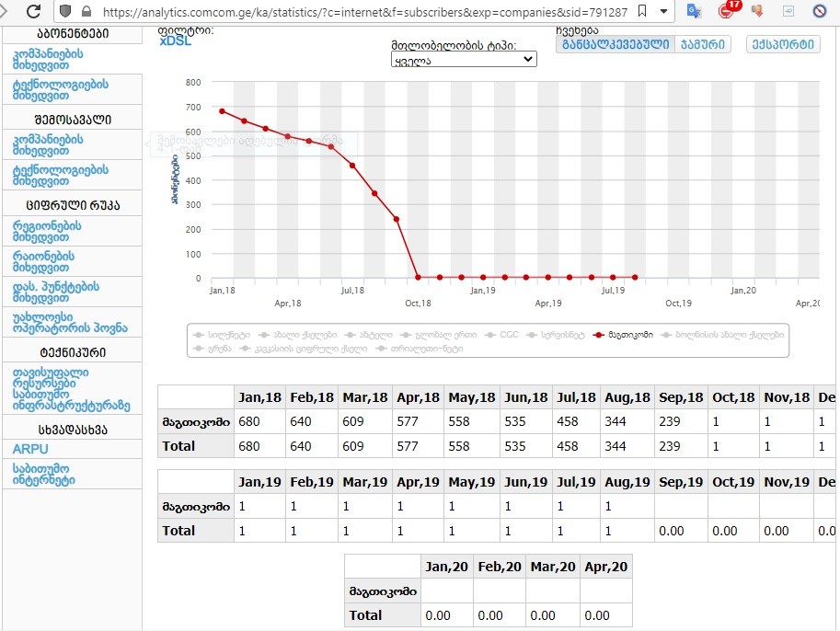Click the ექსპორტი export button

(782, 44)
